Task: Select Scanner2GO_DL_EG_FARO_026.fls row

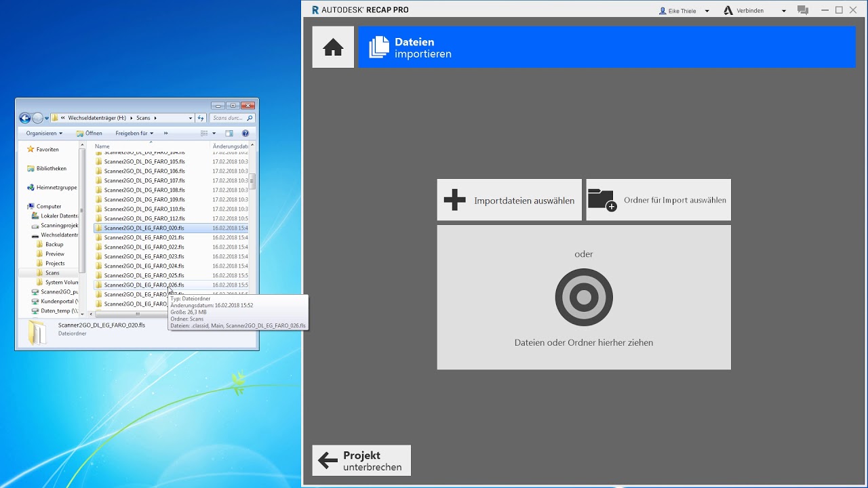Action: click(172, 285)
